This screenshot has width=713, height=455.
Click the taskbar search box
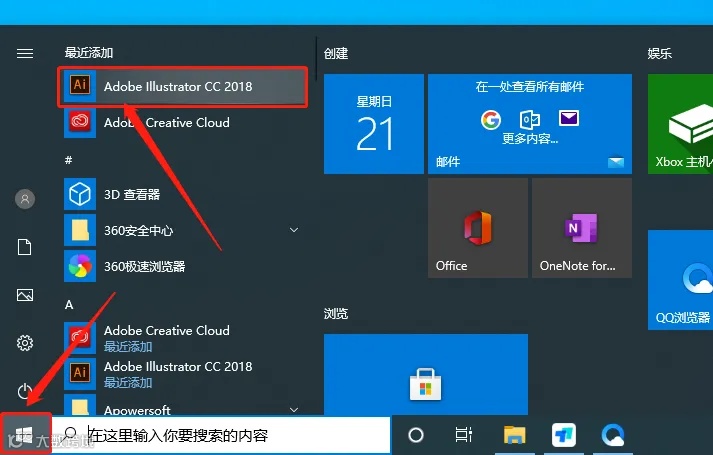coord(221,435)
